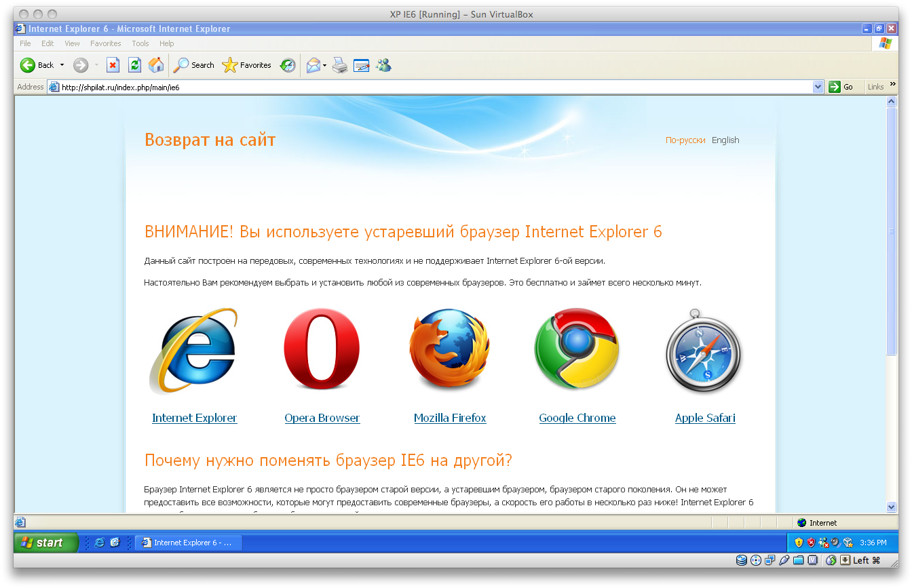Expand the address bar dropdown arrow
This screenshot has height=588, width=912.
point(818,87)
